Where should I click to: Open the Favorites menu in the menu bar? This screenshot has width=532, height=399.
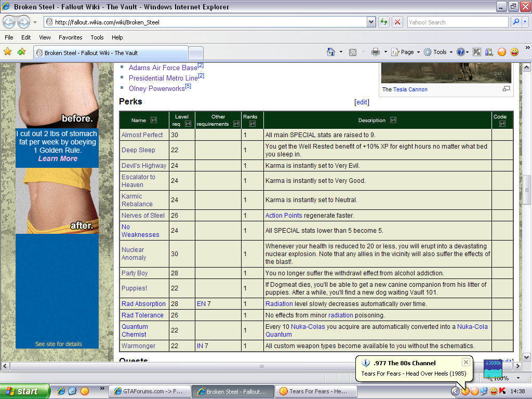[70, 37]
